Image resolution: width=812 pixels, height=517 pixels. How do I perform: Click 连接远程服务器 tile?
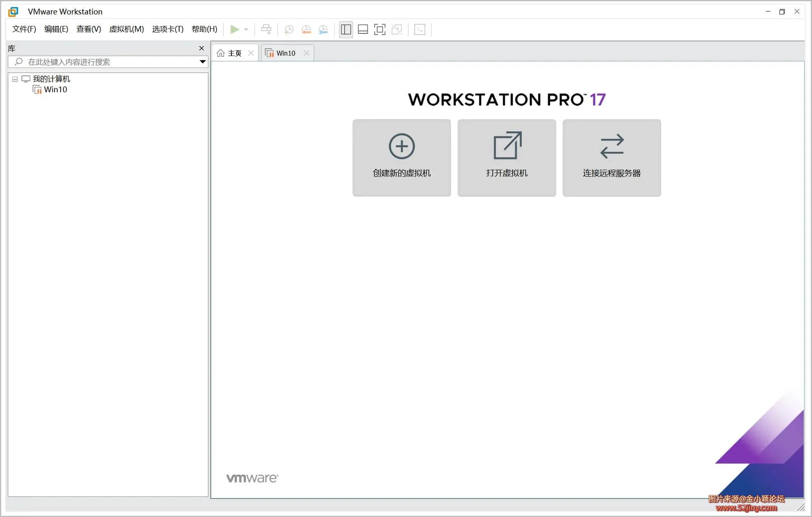coord(611,158)
